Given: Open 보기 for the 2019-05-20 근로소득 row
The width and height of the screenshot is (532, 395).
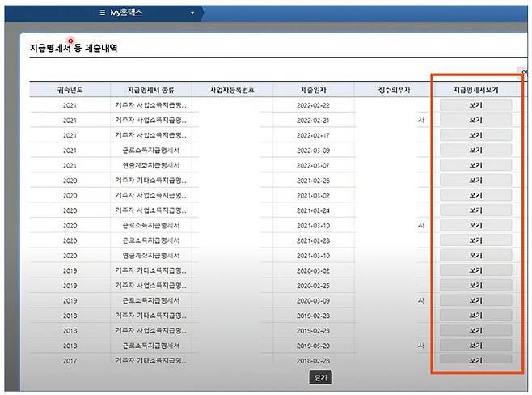Looking at the screenshot, I should click(x=475, y=345).
